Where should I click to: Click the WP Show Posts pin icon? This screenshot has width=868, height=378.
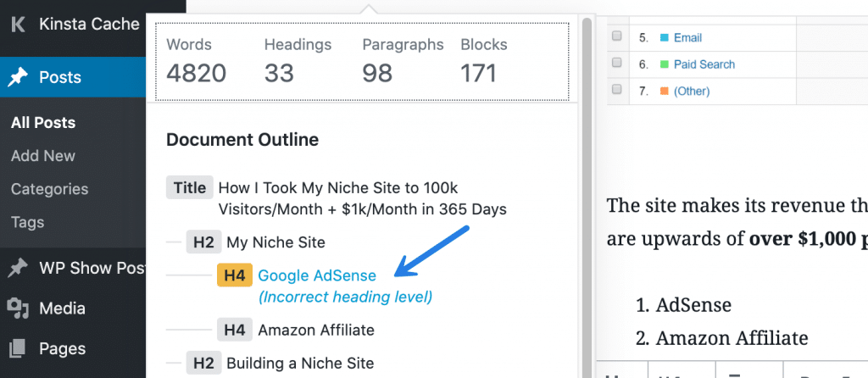18,268
